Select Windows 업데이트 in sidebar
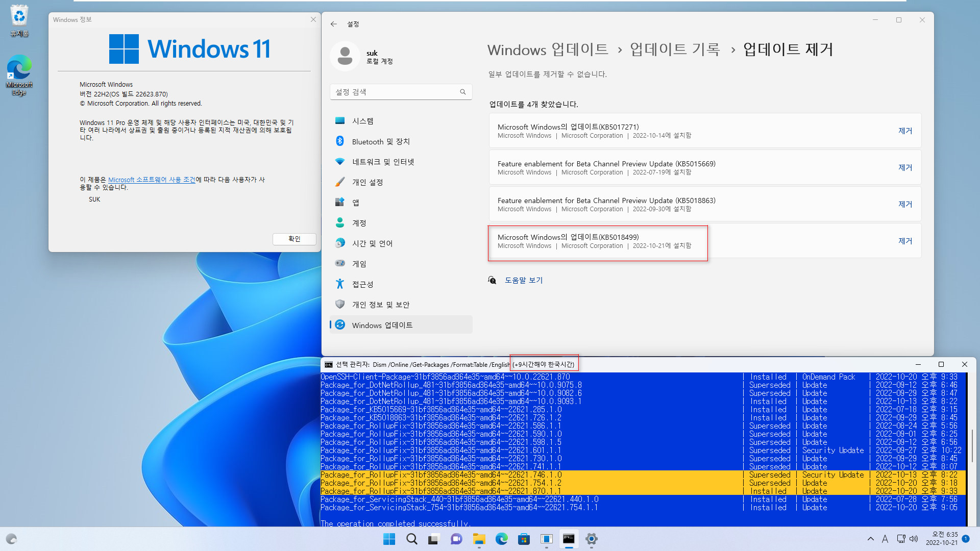The width and height of the screenshot is (980, 551). pyautogui.click(x=401, y=325)
